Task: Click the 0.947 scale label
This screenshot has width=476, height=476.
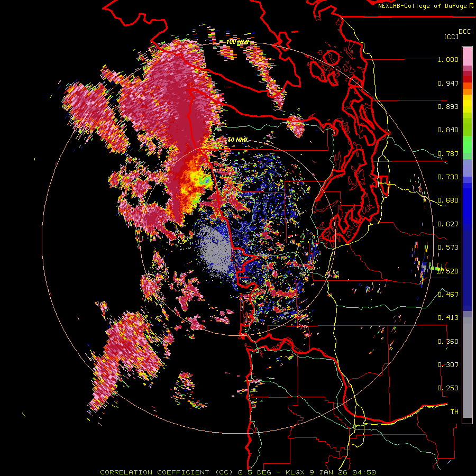Action: 448,83
